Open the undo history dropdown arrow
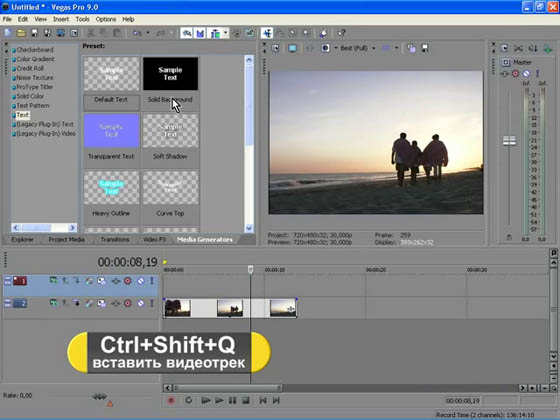This screenshot has height=420, width=560. click(148, 33)
